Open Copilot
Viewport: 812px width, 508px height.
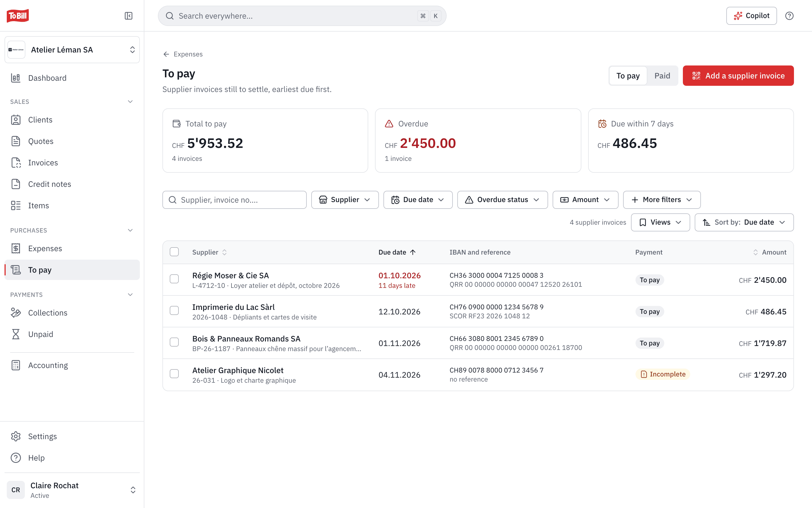(751, 16)
